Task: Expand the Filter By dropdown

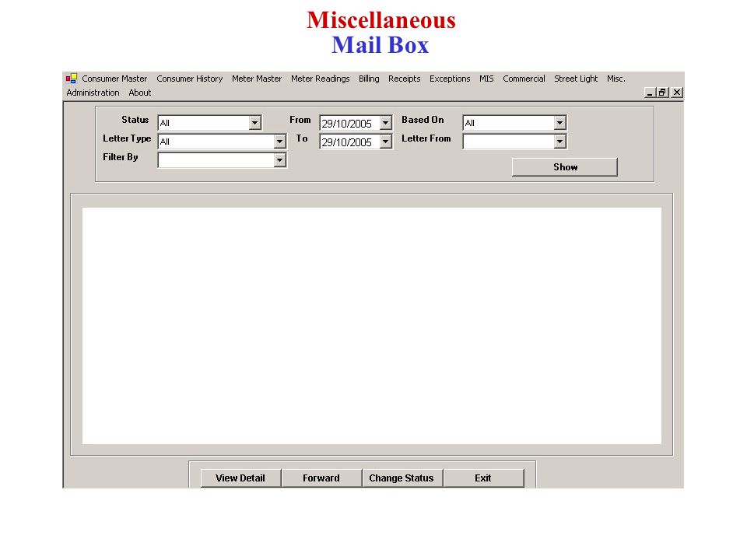Action: (279, 160)
